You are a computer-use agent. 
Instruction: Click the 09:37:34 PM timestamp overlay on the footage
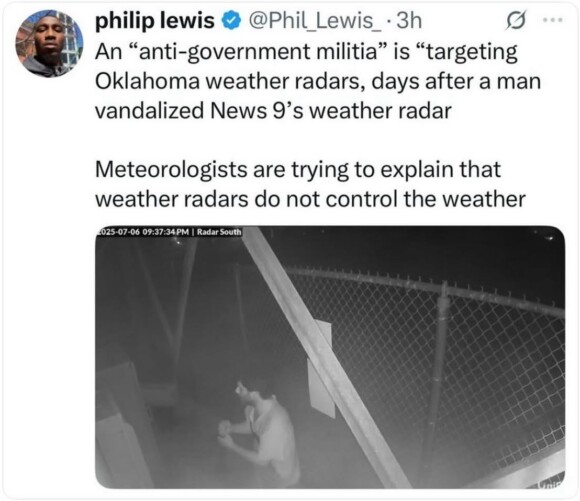pos(166,232)
